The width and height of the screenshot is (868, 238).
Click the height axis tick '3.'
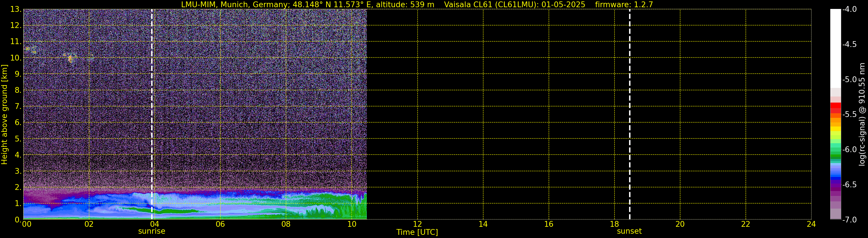coord(18,171)
